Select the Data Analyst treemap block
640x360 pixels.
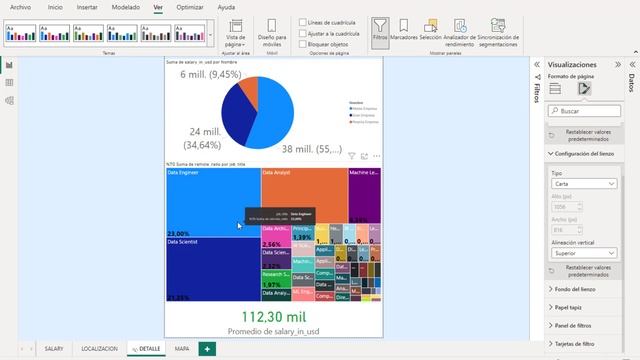(304, 196)
